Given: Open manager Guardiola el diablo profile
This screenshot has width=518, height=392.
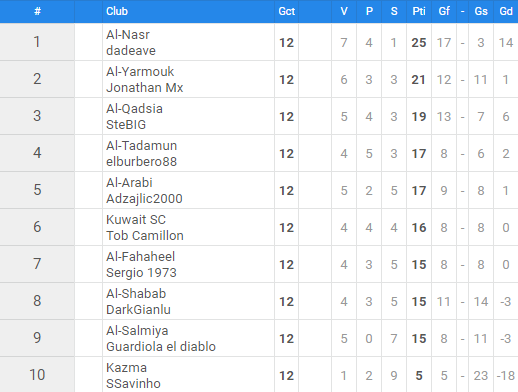Looking at the screenshot, I should tap(161, 347).
